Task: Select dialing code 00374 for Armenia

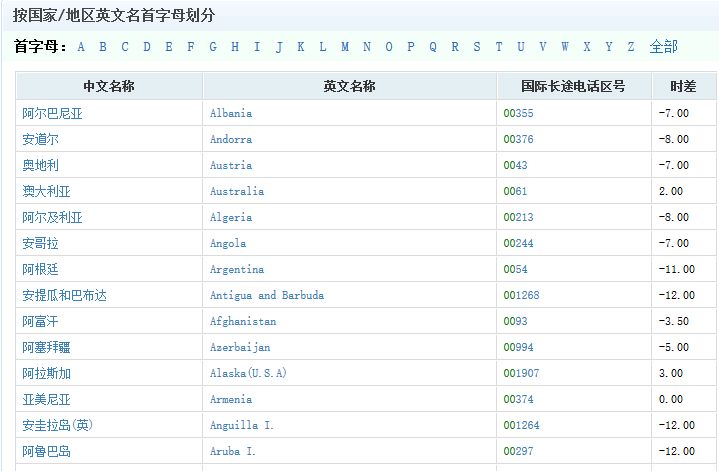Action: pos(518,400)
